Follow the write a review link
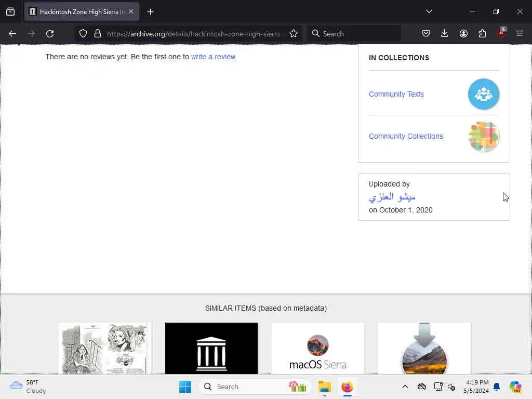 (214, 57)
